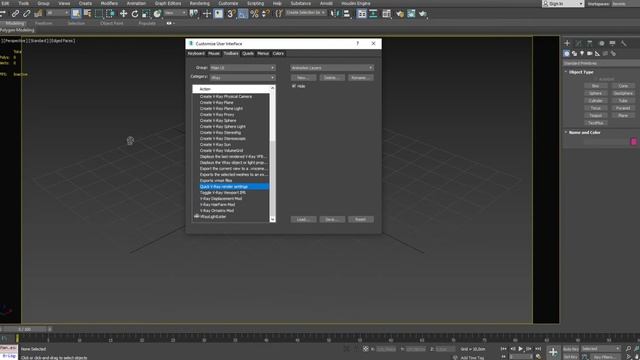Switch to the Utilities command panel tab

(x=624, y=43)
